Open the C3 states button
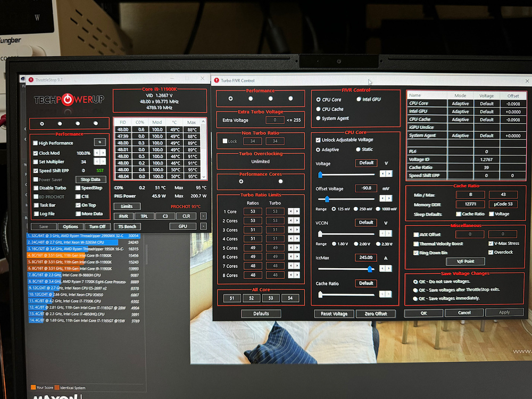This screenshot has width=532, height=399. click(165, 216)
